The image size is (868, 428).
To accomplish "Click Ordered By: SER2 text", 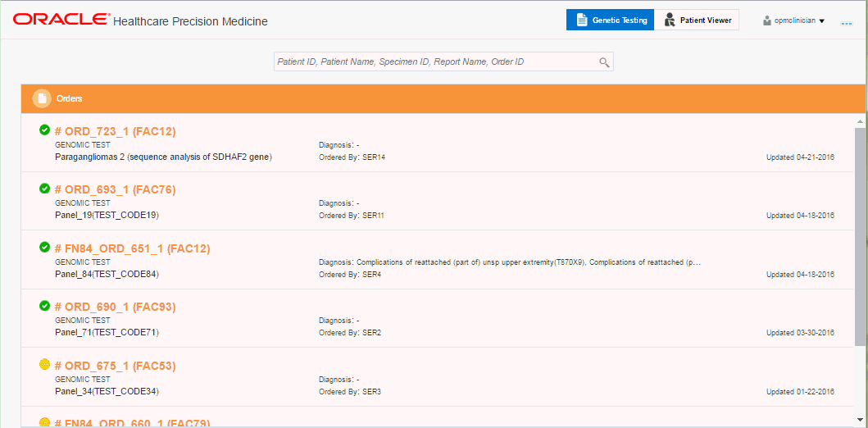I will (350, 333).
